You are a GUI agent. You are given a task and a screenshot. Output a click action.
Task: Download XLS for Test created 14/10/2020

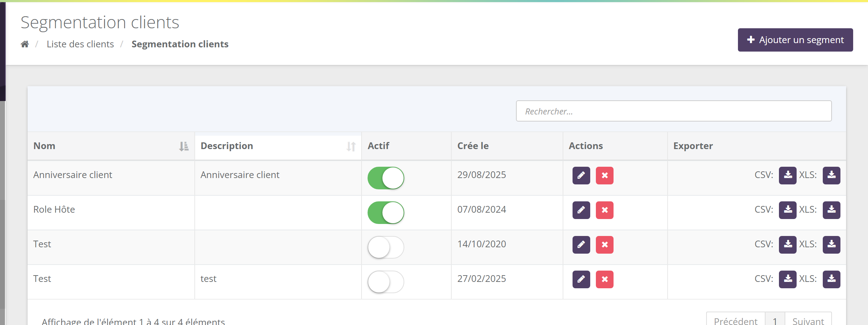click(x=832, y=245)
